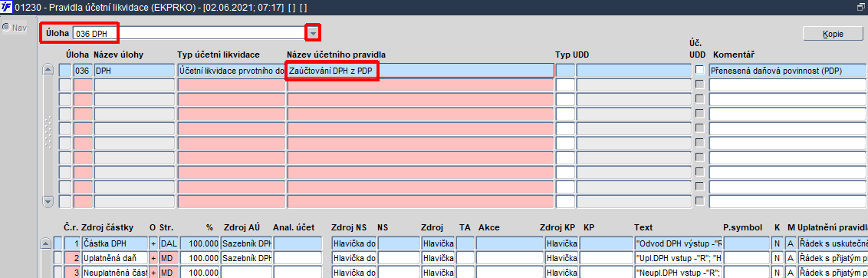Viewport: 868px width, 278px height.
Task: Click the line number 2 cell
Action: pyautogui.click(x=72, y=258)
